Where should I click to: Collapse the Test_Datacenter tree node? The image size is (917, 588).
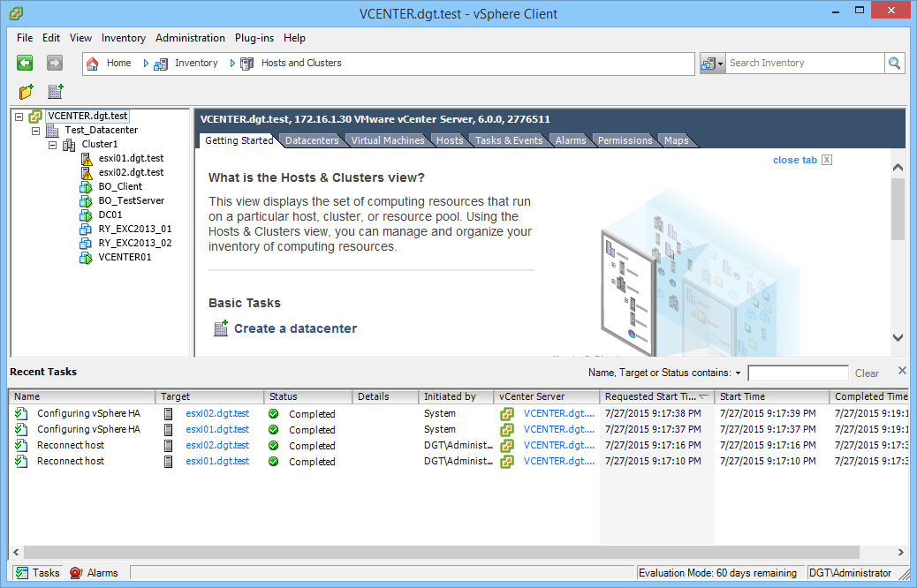[35, 131]
